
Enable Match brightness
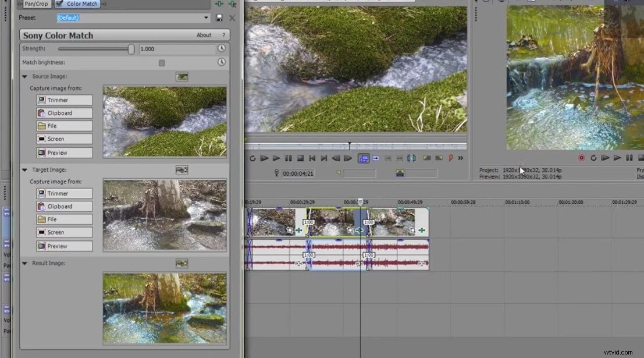[162, 63]
